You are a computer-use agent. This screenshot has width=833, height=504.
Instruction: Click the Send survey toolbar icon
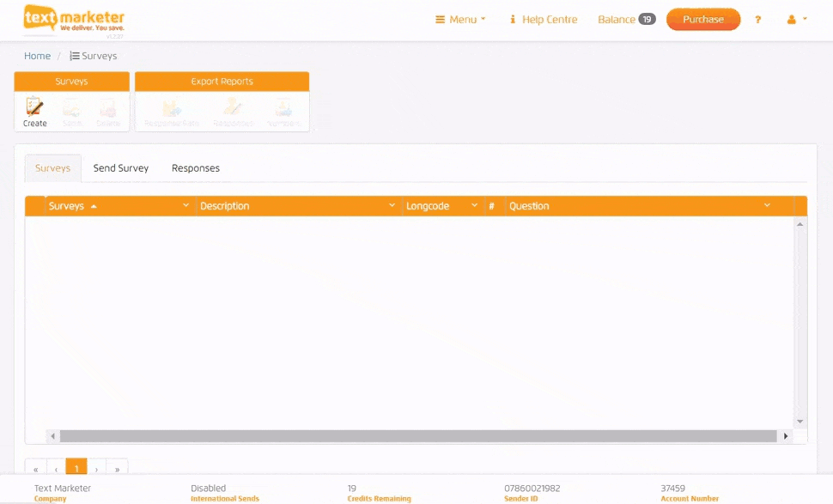(71, 108)
